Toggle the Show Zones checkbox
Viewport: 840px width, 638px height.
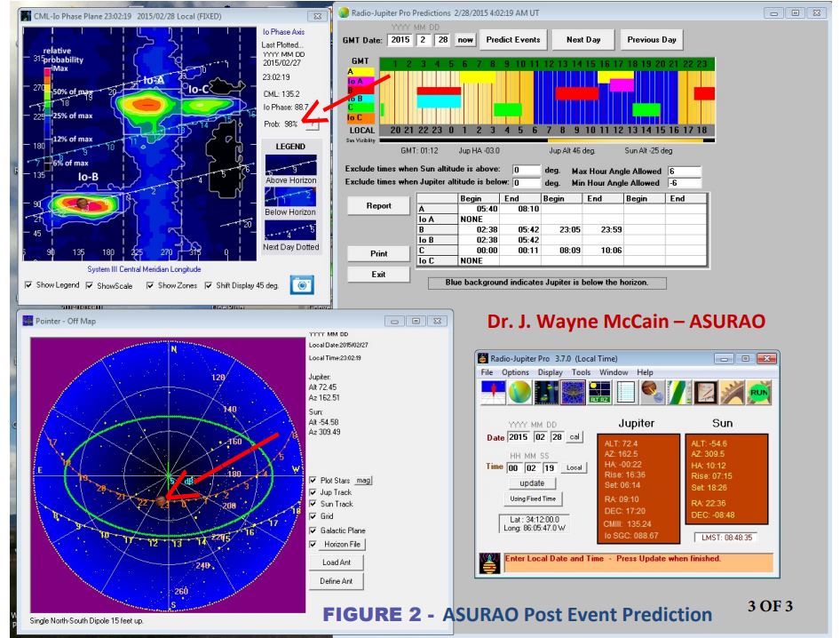150,285
